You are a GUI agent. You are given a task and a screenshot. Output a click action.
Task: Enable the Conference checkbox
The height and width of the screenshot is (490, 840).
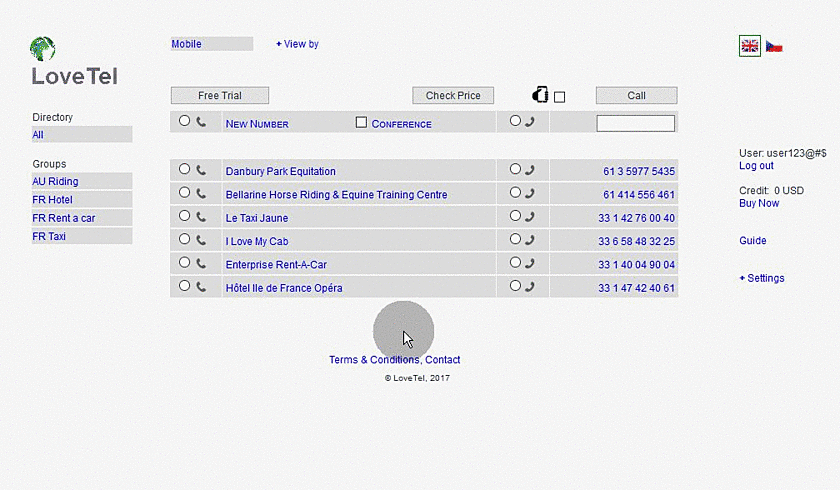(x=362, y=122)
